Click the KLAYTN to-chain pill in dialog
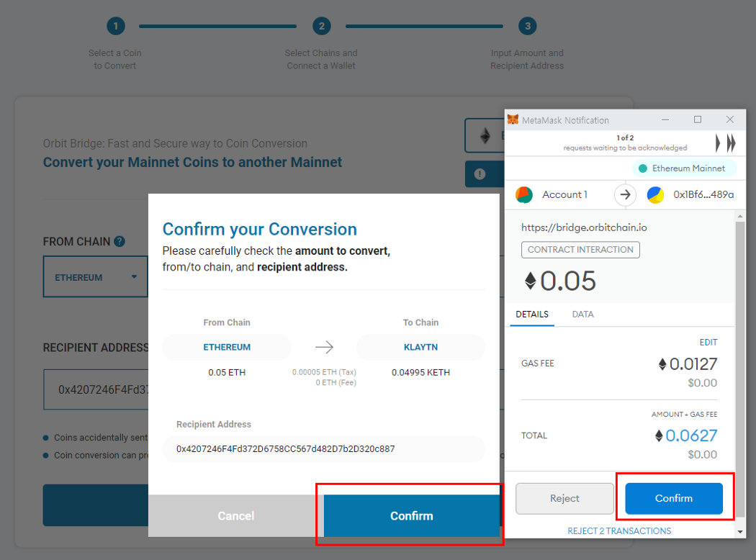756x560 pixels. click(420, 347)
